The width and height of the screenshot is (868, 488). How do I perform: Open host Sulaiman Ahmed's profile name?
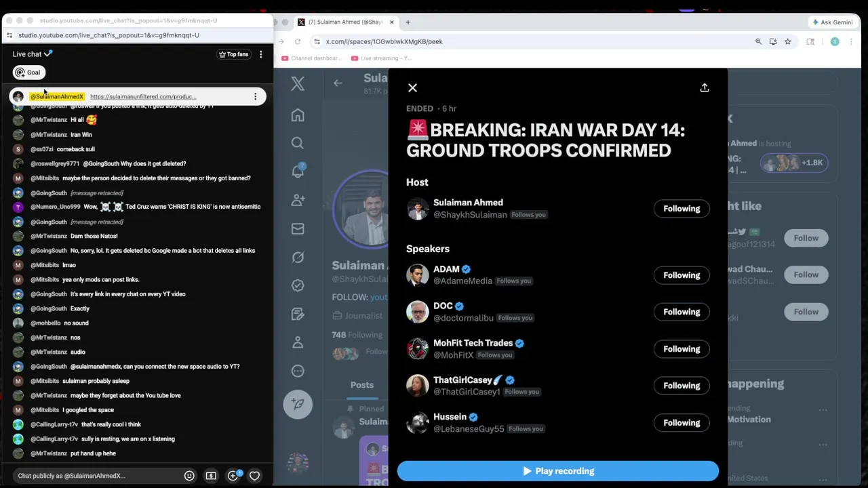(468, 203)
